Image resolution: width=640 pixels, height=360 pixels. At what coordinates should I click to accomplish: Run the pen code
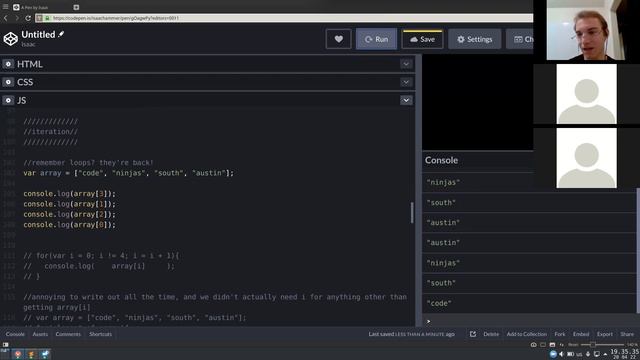376,39
